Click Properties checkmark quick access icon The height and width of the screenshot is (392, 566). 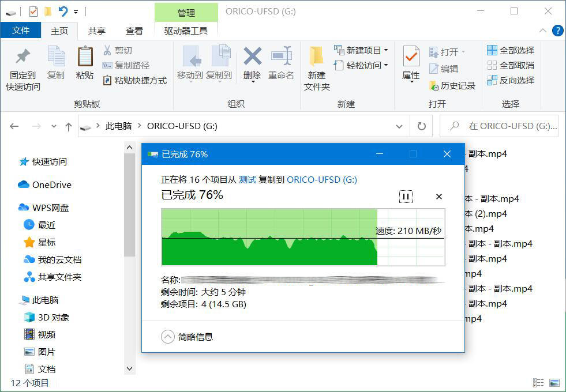(x=33, y=12)
